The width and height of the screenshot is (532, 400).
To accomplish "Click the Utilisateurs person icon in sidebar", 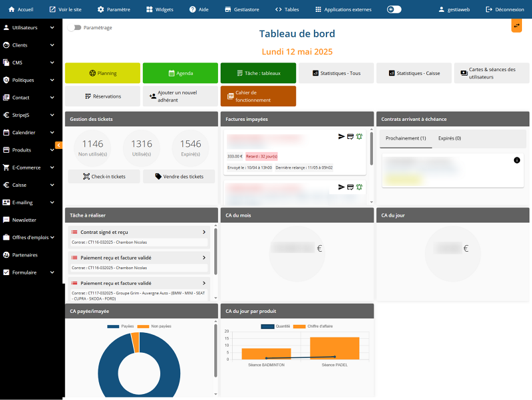I will (x=6, y=27).
